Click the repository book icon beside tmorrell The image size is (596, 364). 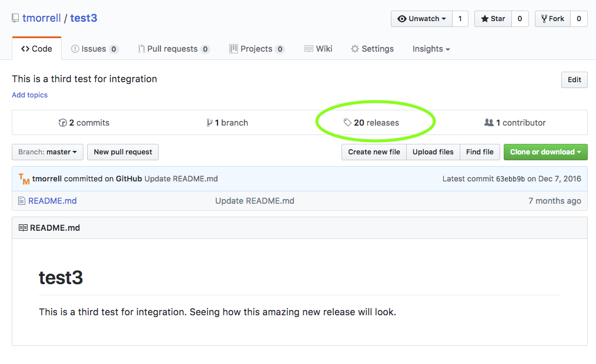15,18
